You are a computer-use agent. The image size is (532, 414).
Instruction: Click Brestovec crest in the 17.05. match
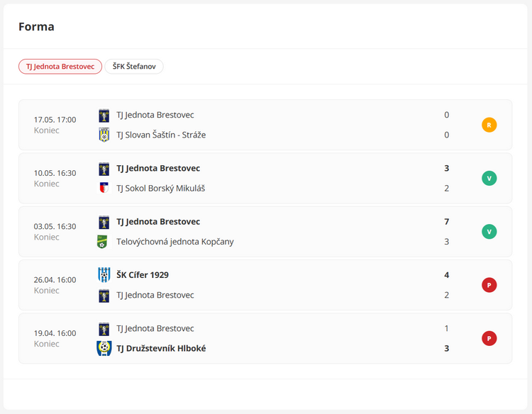pyautogui.click(x=104, y=116)
